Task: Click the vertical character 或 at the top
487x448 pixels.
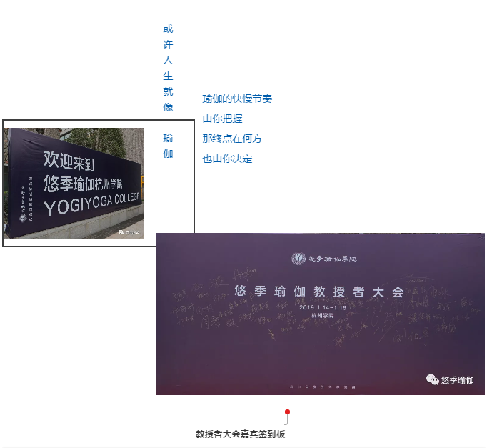Action: coord(168,29)
